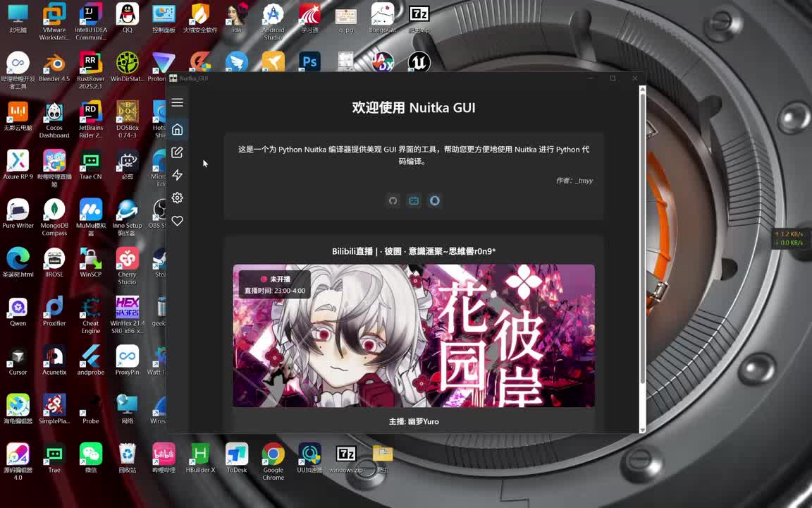812x508 pixels.
Task: Open Qwen desktop shortcut
Action: tap(18, 312)
